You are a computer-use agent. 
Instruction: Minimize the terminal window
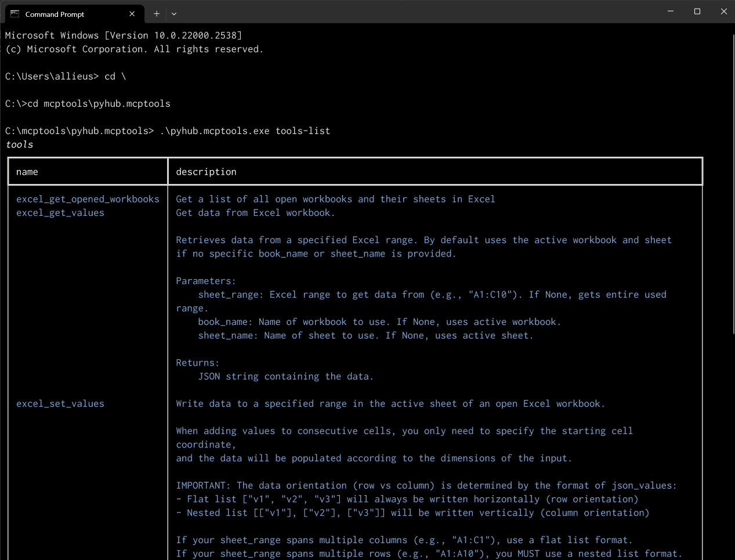pyautogui.click(x=671, y=12)
